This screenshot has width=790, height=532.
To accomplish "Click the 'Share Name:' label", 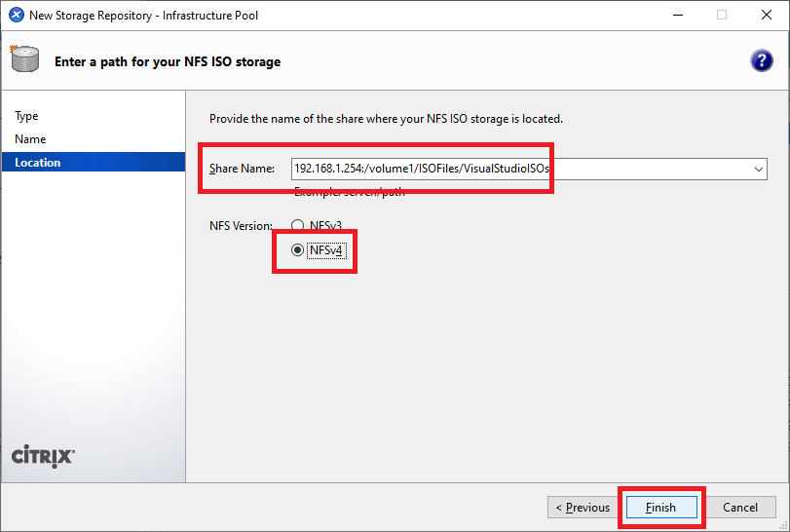I will click(x=242, y=169).
